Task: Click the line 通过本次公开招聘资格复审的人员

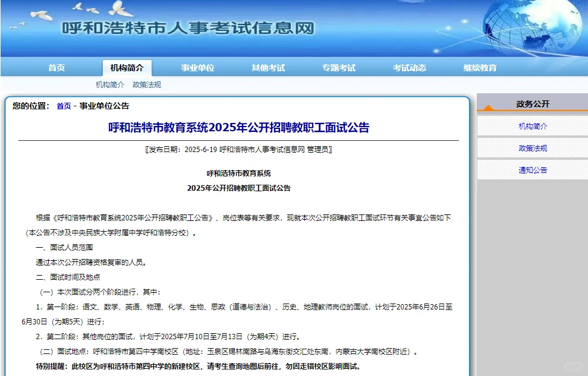Action: (x=91, y=263)
